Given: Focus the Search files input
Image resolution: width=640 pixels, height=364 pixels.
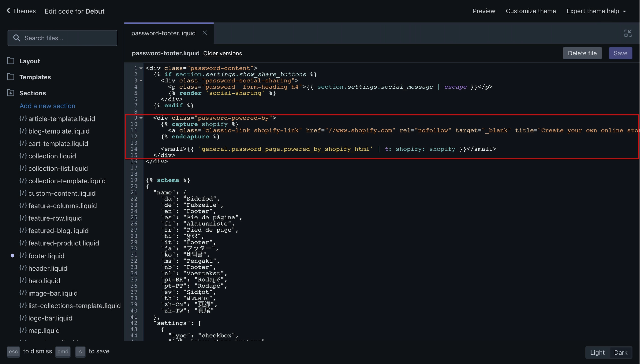Looking at the screenshot, I should tap(62, 38).
